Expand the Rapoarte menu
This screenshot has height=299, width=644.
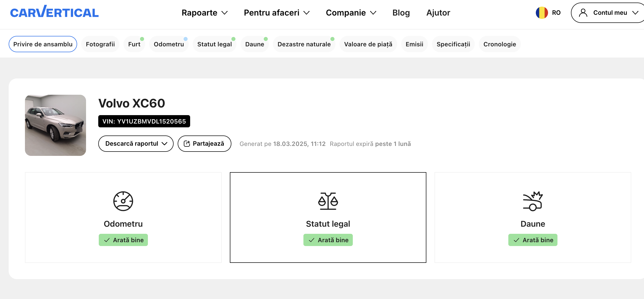[205, 13]
